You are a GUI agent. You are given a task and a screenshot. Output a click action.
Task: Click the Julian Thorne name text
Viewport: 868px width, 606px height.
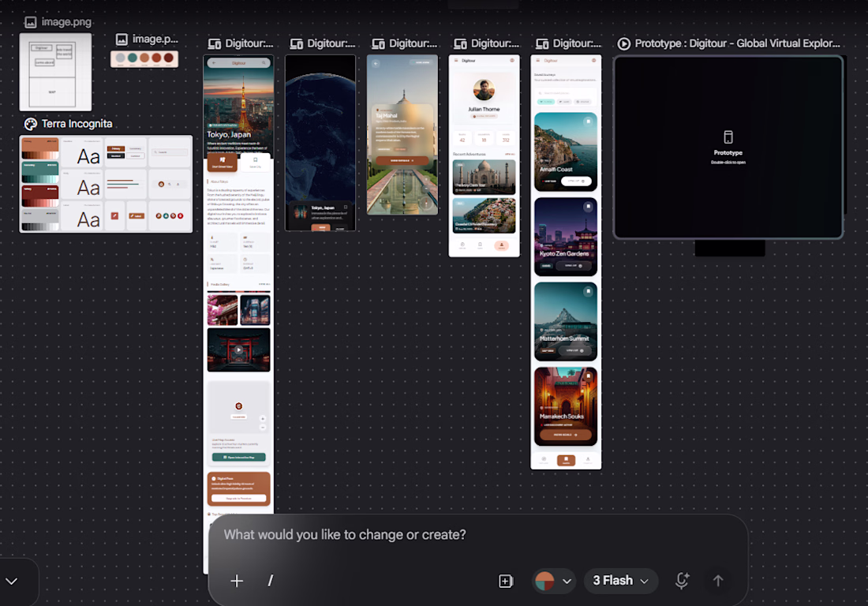[484, 110]
